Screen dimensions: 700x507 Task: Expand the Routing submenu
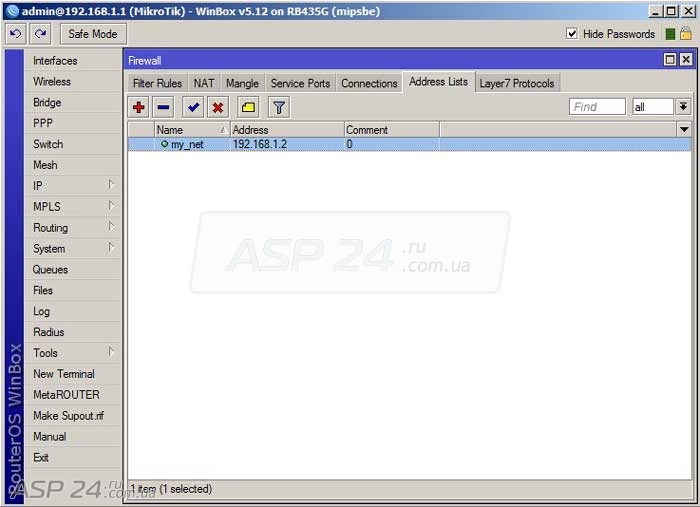click(x=72, y=228)
